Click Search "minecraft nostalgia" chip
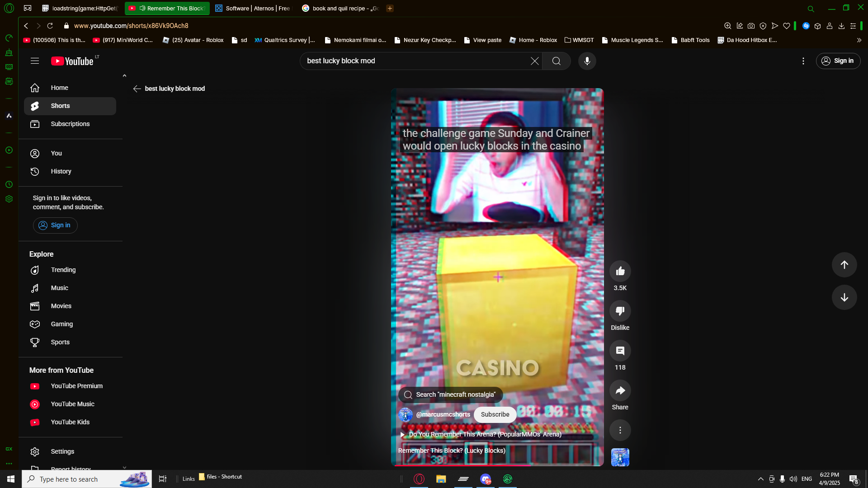868x488 pixels. [450, 394]
